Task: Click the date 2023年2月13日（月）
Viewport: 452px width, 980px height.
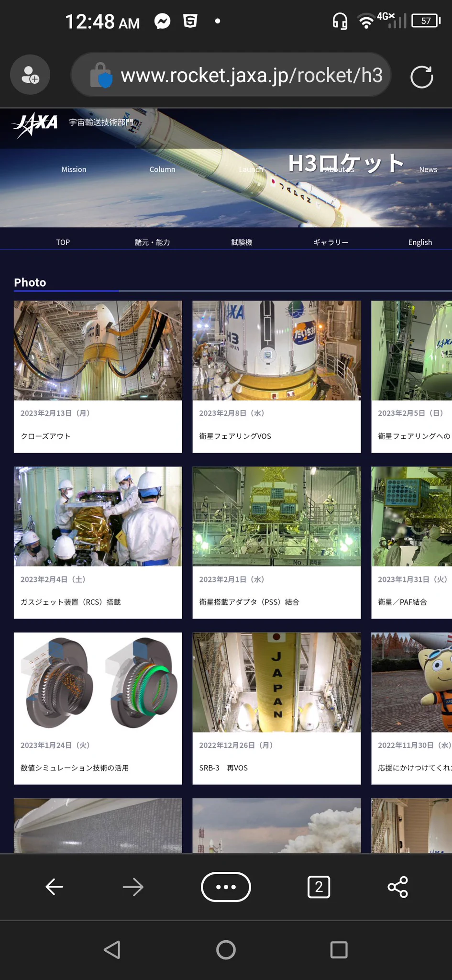Action: [55, 413]
